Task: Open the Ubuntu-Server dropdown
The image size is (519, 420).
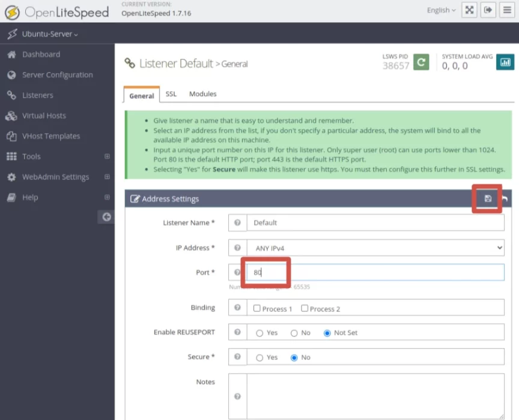Action: (x=50, y=34)
